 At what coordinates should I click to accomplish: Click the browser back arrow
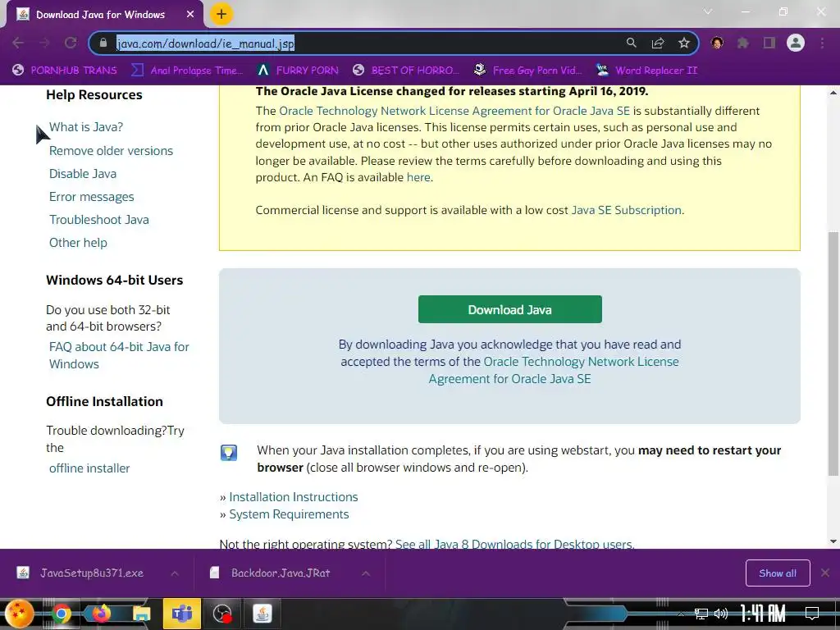point(18,43)
